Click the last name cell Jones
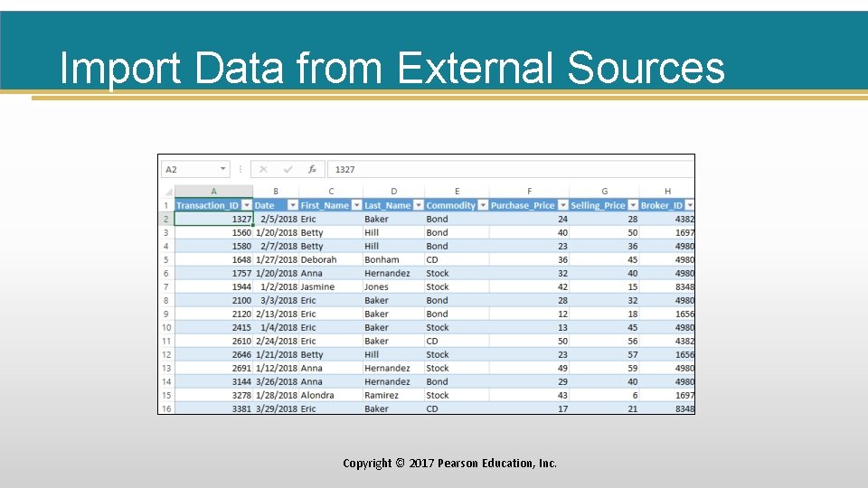 coord(393,286)
